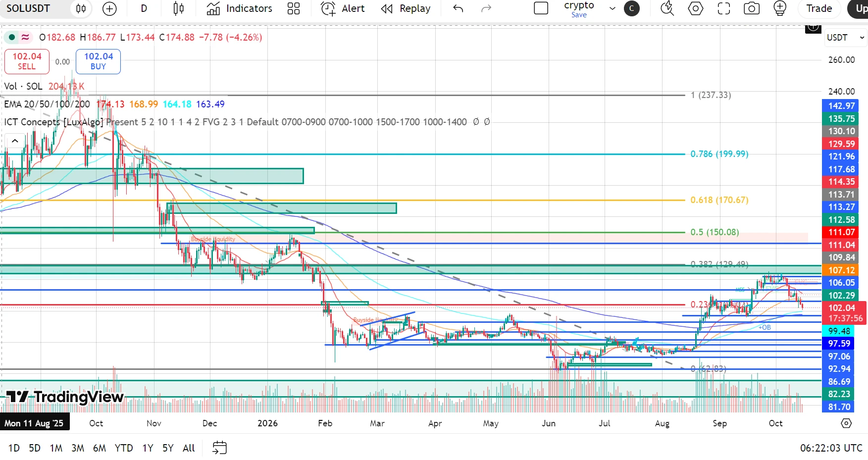Select the ICT Concepts LuxAlgo indicator legend
The height and width of the screenshot is (460, 868).
tap(53, 122)
